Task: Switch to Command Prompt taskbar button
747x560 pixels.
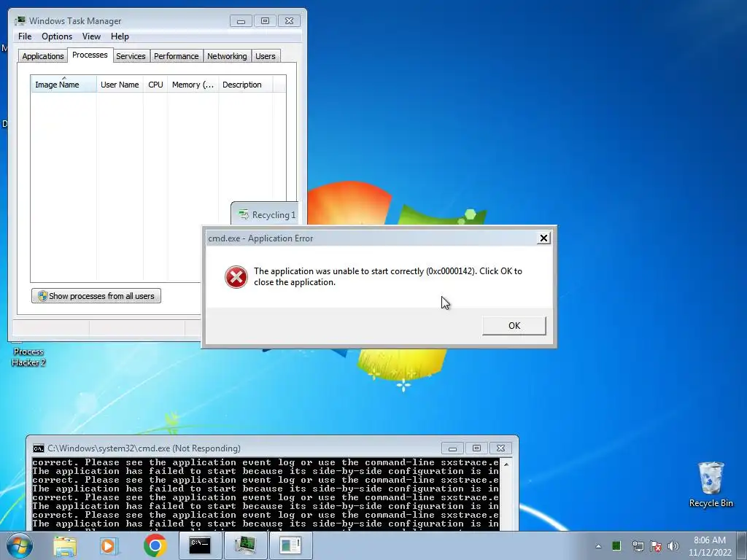Action: pos(200,545)
